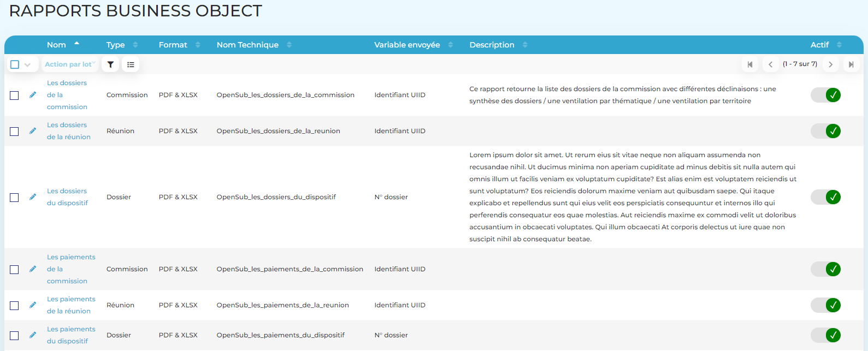Image resolution: width=868 pixels, height=351 pixels.
Task: Go to the previous page arrow
Action: pos(770,64)
